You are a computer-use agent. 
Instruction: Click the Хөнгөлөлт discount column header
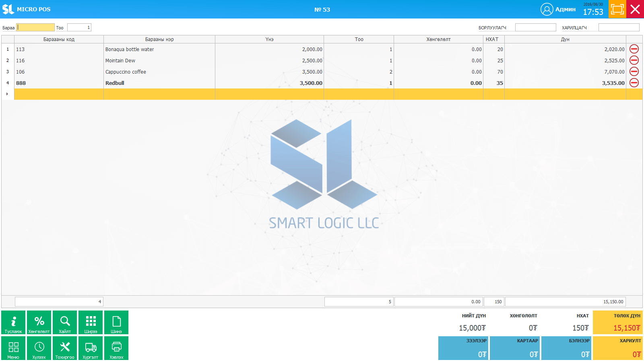pyautogui.click(x=438, y=39)
